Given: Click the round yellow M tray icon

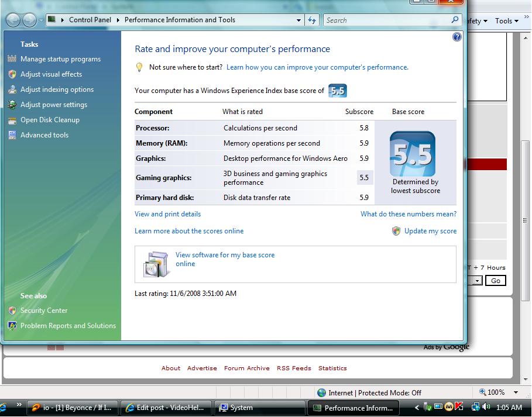Looking at the screenshot, I should tap(449, 406).
